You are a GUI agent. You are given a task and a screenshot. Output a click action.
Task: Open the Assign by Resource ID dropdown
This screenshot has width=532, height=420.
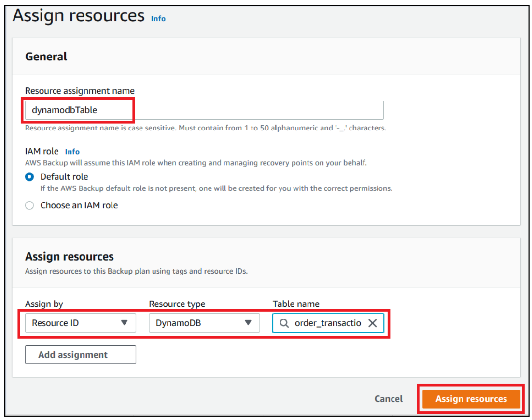81,323
